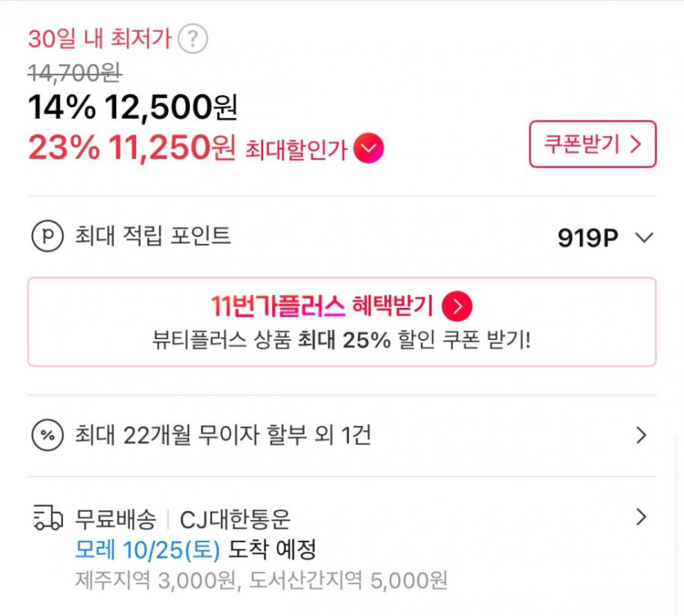This screenshot has height=616, width=684.
Task: Click the 최대 적립 포인트 label
Action: 152,237
